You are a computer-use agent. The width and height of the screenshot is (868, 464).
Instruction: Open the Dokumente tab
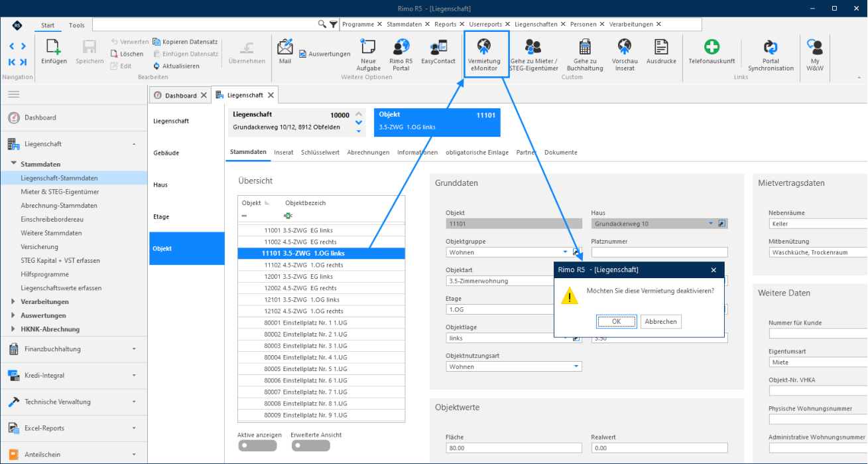(x=561, y=153)
